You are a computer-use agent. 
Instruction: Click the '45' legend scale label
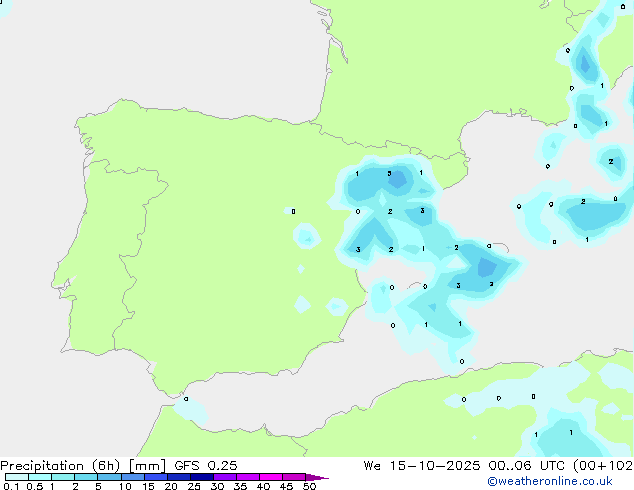[286, 486]
